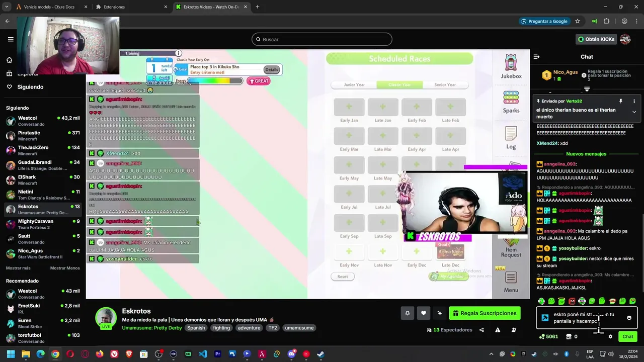
Task: Click the heart follow icon
Action: point(424,313)
